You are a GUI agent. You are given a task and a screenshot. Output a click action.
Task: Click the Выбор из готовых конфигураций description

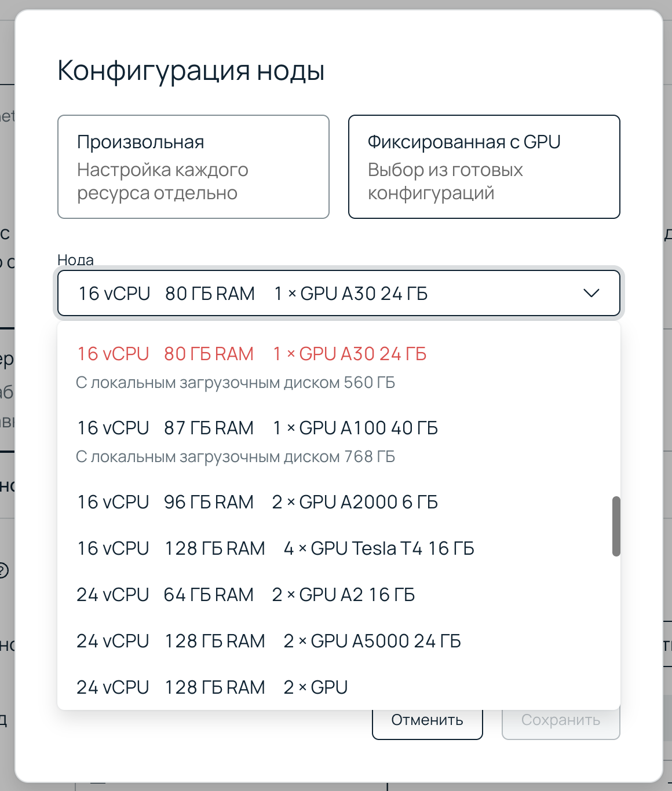(x=445, y=181)
